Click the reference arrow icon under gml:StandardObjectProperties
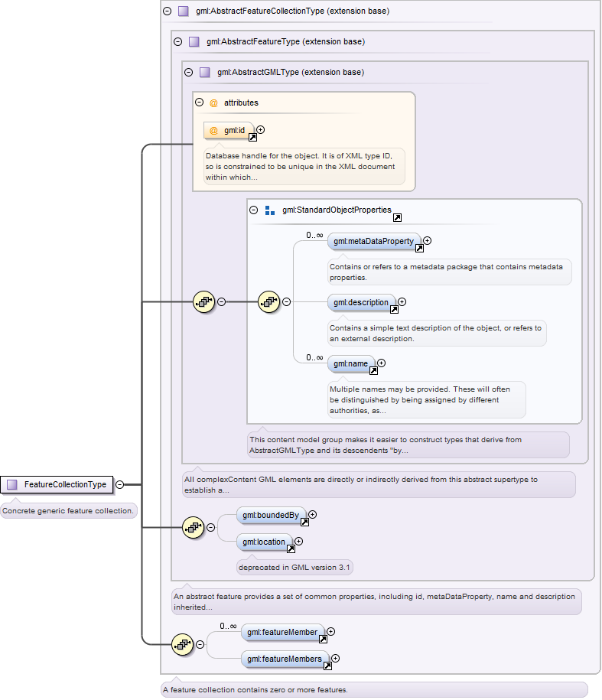Viewport: 602px width, 700px height. pos(397,217)
